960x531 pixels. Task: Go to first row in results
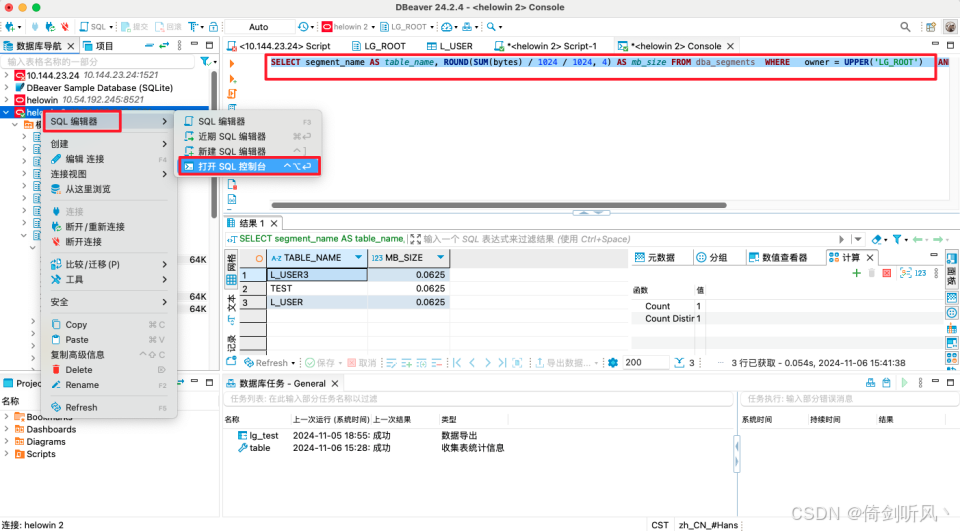pos(457,363)
